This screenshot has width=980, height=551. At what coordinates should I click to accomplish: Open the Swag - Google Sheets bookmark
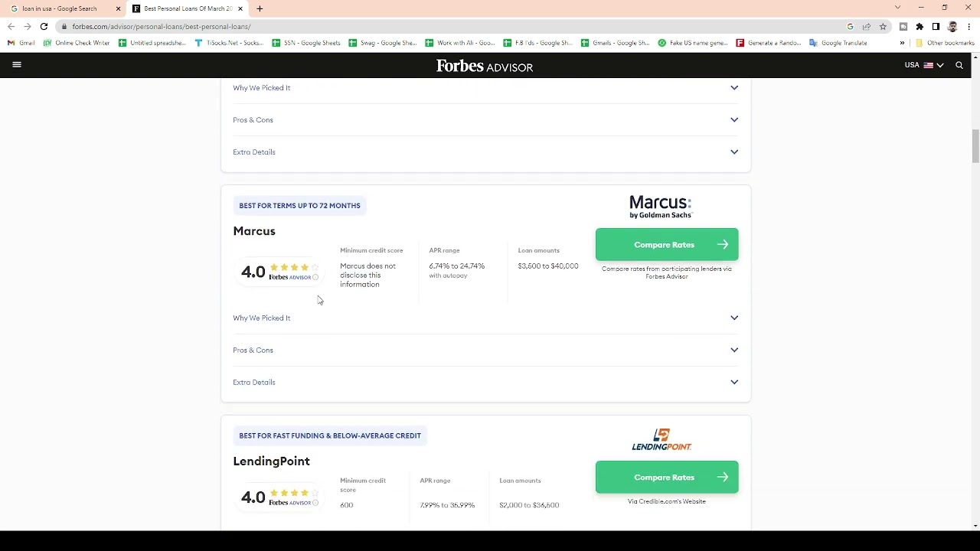(x=383, y=43)
